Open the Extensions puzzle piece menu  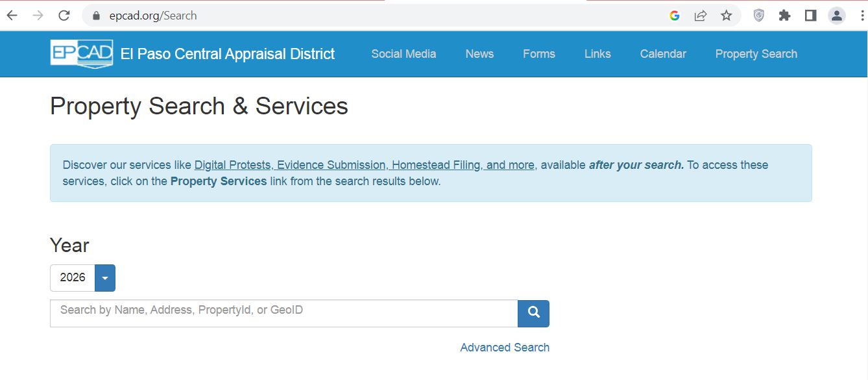point(784,16)
